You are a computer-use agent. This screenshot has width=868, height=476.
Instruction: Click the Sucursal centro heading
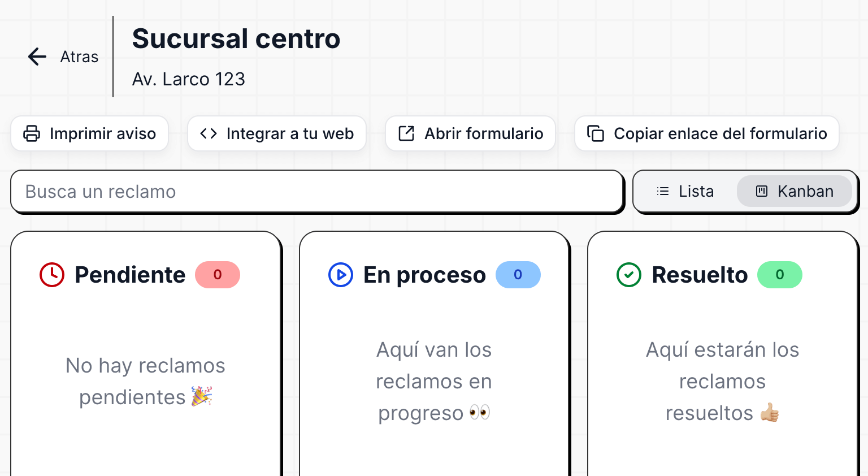[x=236, y=39]
